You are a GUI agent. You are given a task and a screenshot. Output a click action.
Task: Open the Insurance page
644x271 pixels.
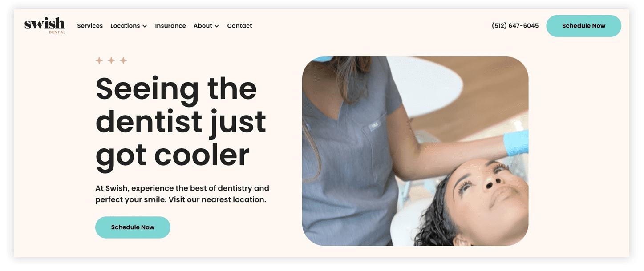pyautogui.click(x=170, y=26)
